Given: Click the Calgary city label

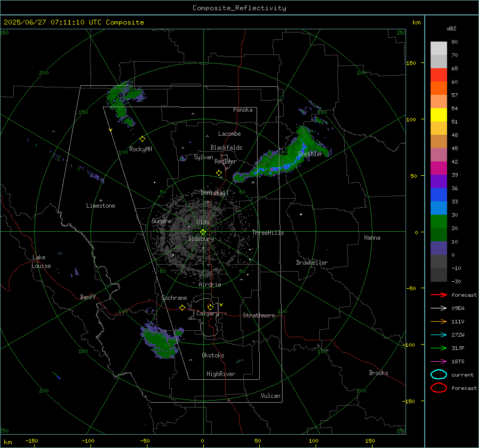Looking at the screenshot, I should coord(208,313).
